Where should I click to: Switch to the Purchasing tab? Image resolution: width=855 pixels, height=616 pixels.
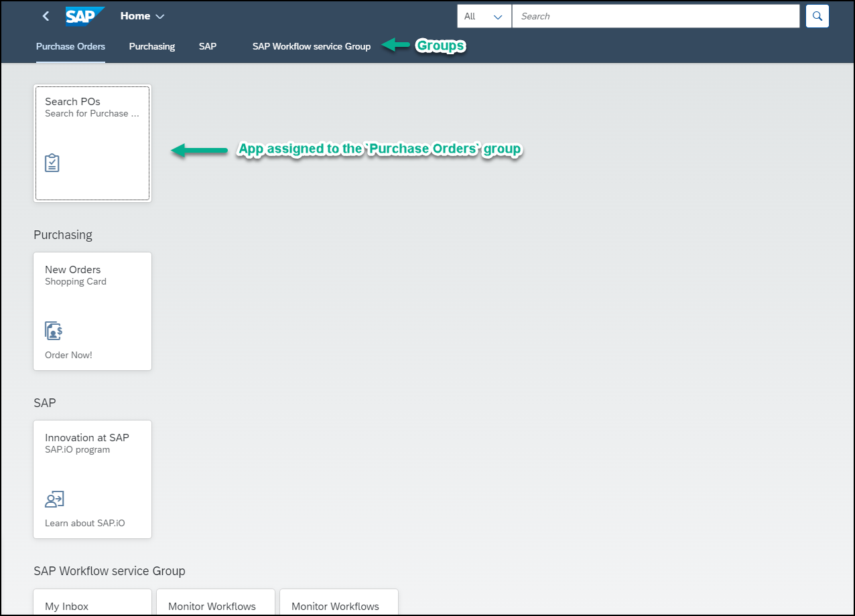(152, 46)
